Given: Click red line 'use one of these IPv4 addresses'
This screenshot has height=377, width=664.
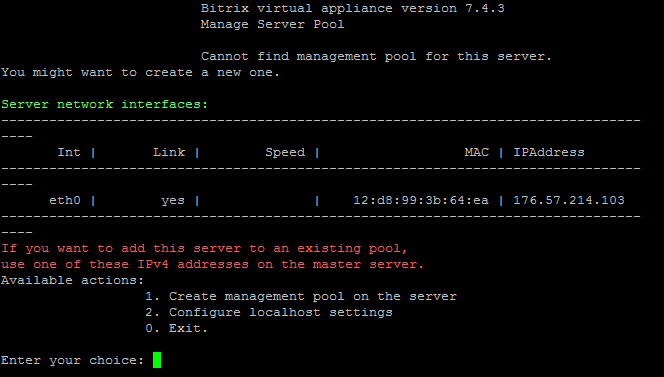Looking at the screenshot, I should [x=213, y=264].
